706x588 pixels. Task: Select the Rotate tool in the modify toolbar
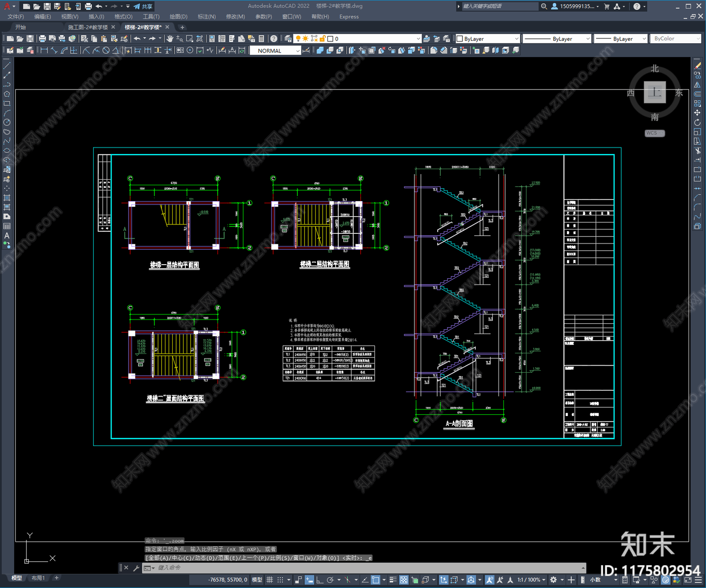(x=697, y=122)
